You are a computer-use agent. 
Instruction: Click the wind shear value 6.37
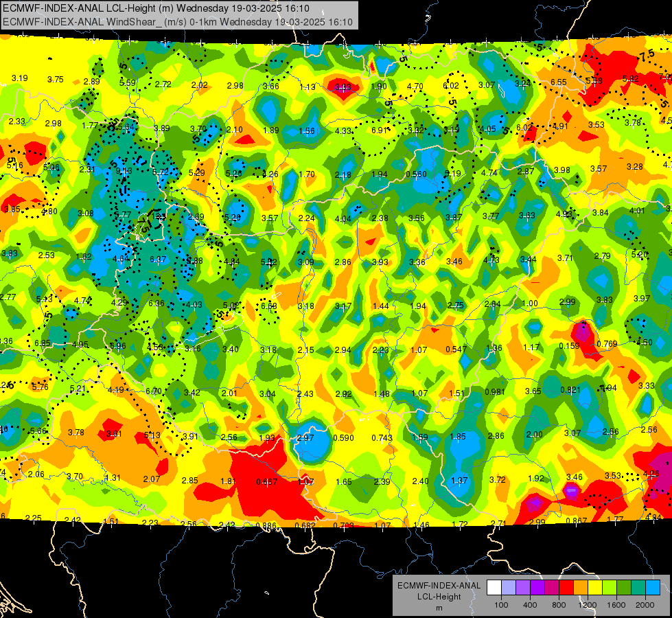[158, 260]
